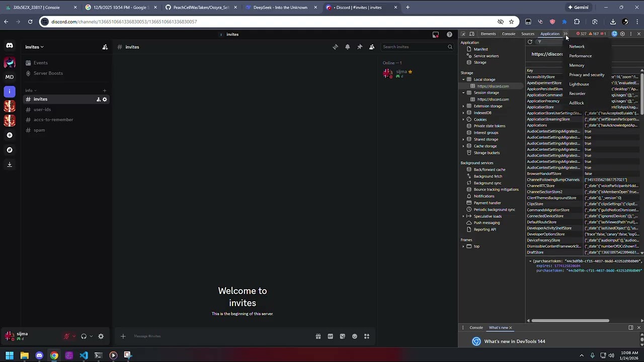Screen dimensions: 644x362
Task: Open headphone output options dropdown arrow
Action: (91, 336)
